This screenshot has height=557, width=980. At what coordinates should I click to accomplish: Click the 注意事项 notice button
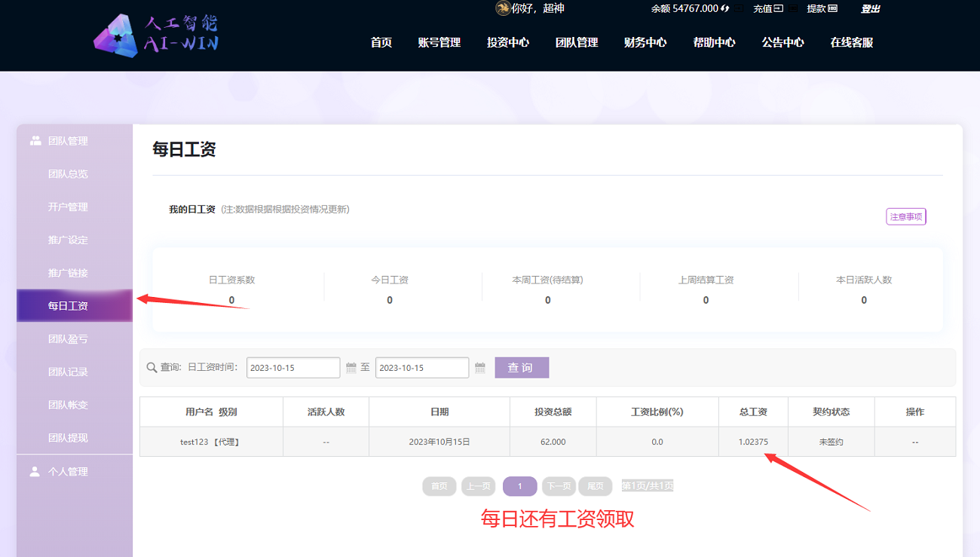point(905,217)
